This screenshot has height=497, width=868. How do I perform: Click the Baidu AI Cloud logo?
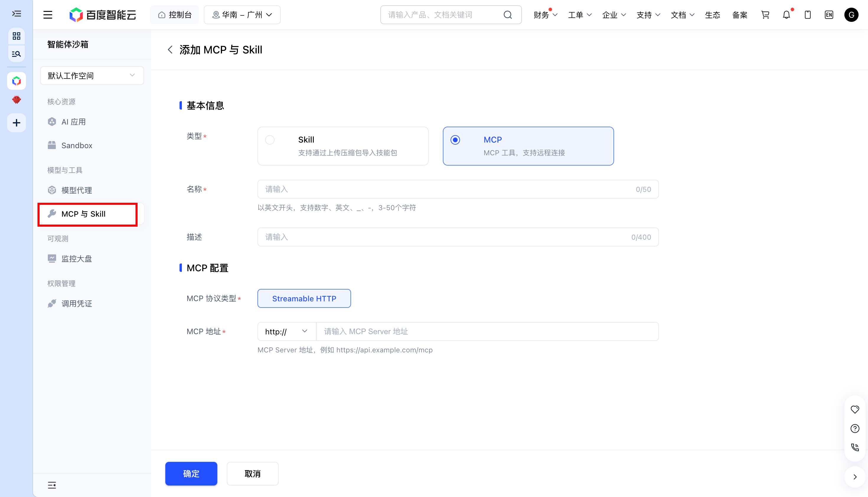point(102,15)
